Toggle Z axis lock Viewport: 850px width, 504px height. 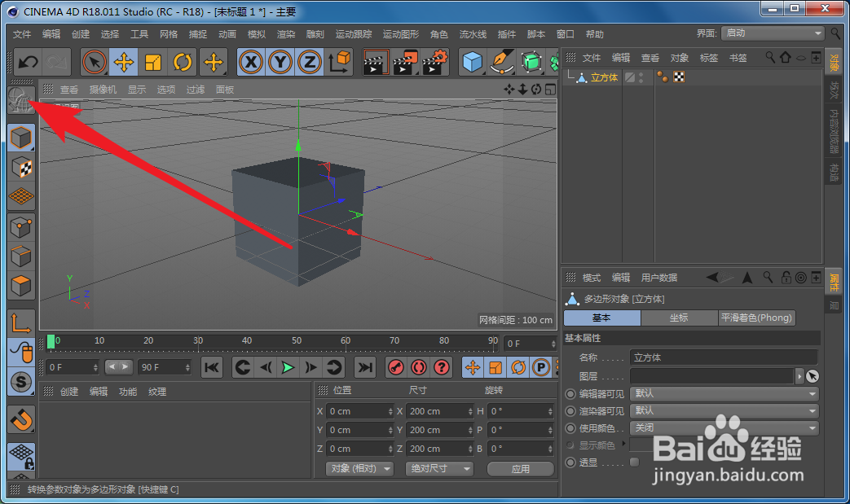tap(310, 62)
